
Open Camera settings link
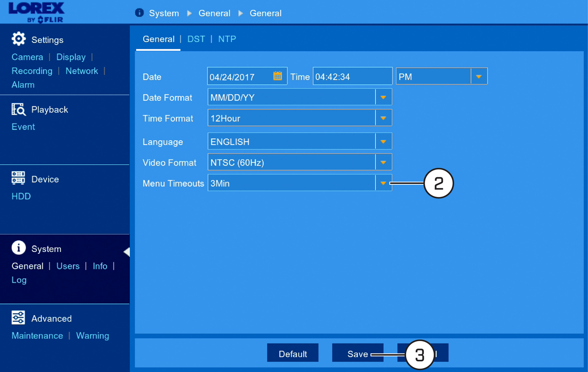pos(27,57)
